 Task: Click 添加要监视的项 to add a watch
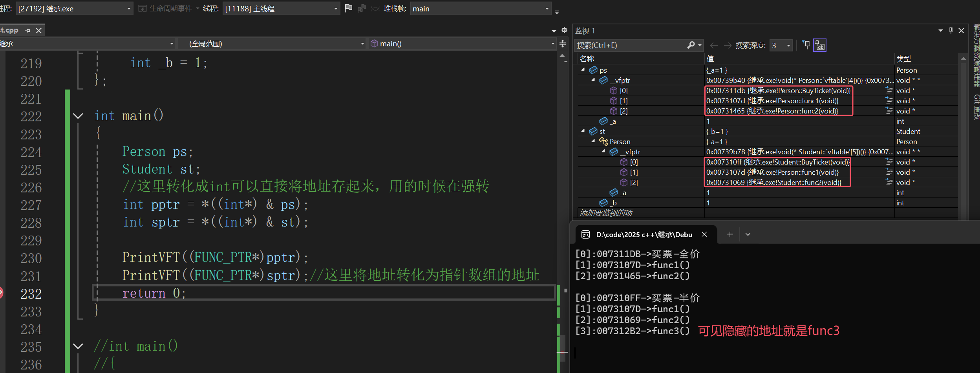click(606, 213)
